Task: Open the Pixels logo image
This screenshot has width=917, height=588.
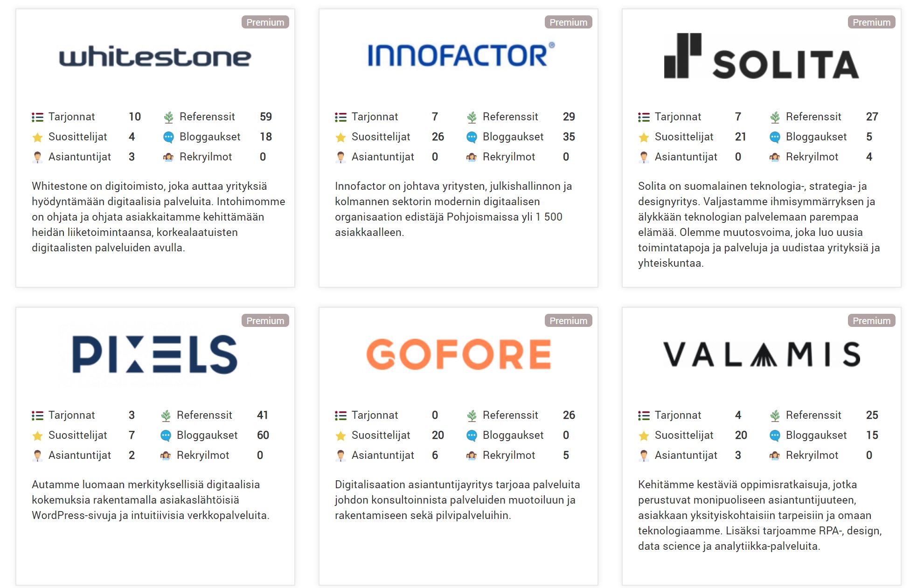Action: pyautogui.click(x=155, y=354)
